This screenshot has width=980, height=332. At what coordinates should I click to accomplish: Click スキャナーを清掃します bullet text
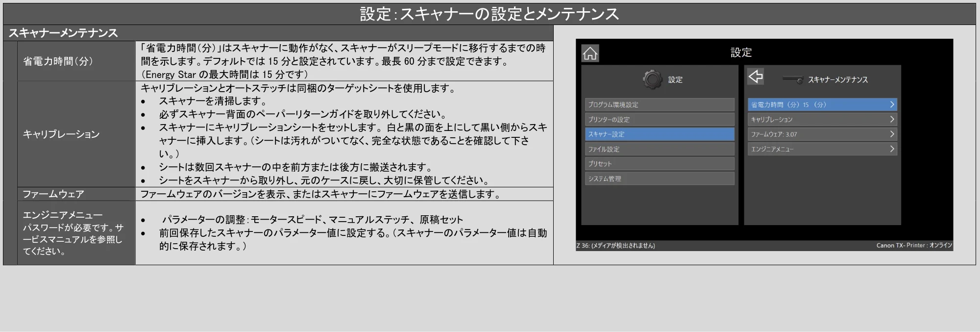213,101
